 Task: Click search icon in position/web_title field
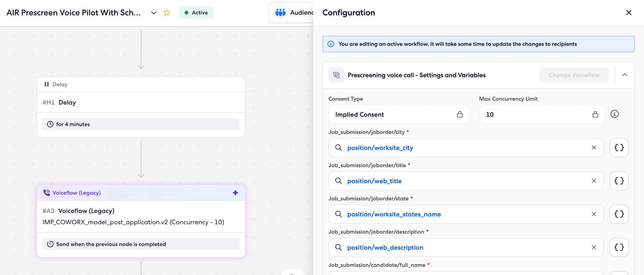(x=338, y=181)
